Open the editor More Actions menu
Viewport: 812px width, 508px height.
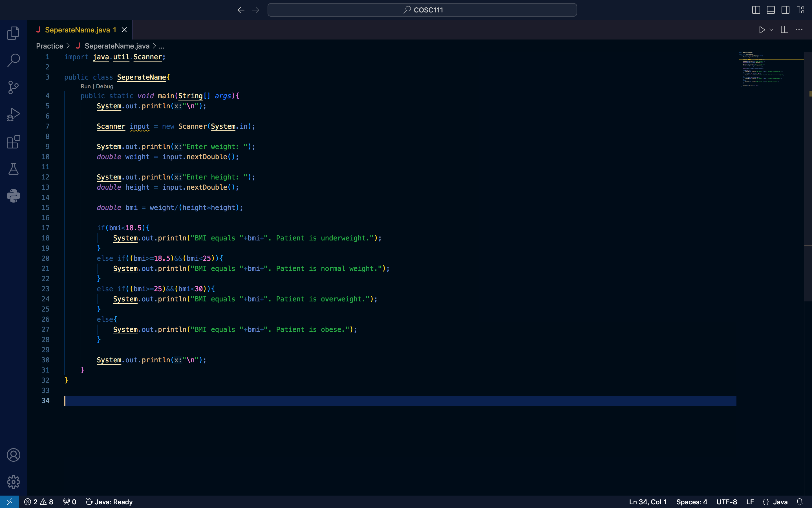tap(799, 30)
